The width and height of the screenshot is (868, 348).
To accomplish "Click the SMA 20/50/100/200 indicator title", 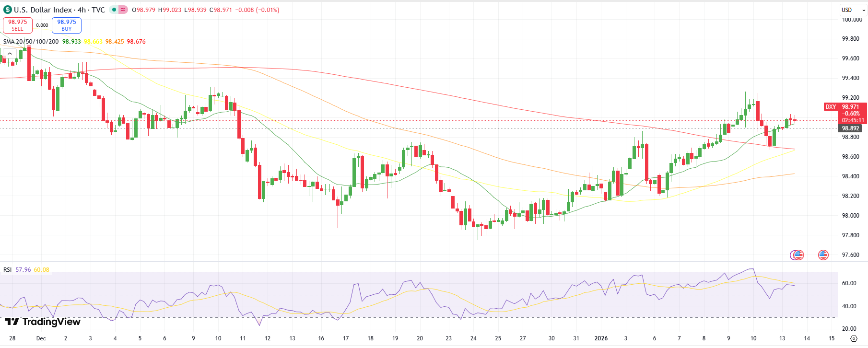I will pyautogui.click(x=31, y=42).
